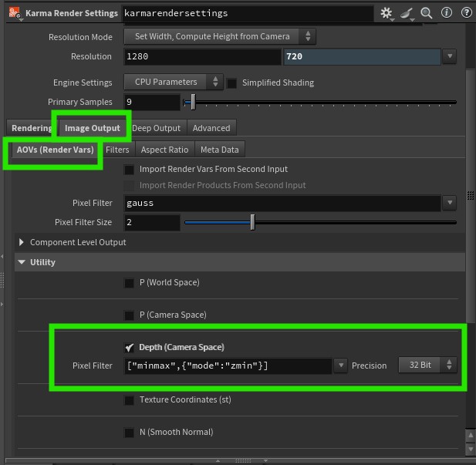Collapse the Utility section
The image size is (476, 465).
[x=22, y=262]
